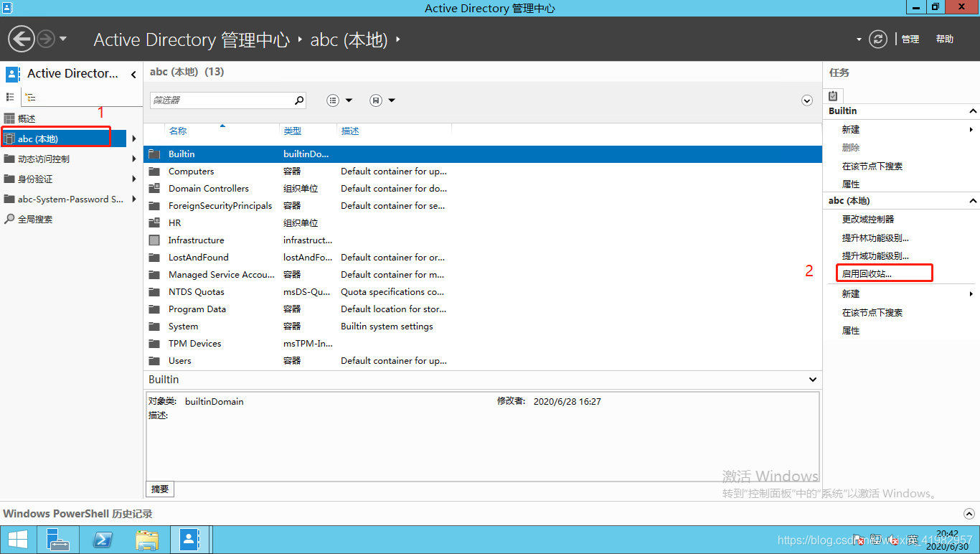Click 更改域控制器 task
This screenshot has width=980, height=554.
point(868,219)
